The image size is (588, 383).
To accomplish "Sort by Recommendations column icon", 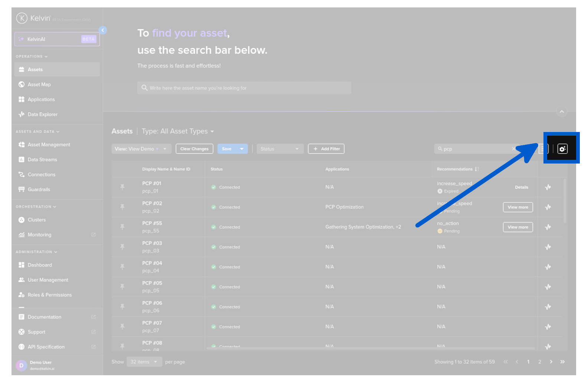I will (477, 169).
